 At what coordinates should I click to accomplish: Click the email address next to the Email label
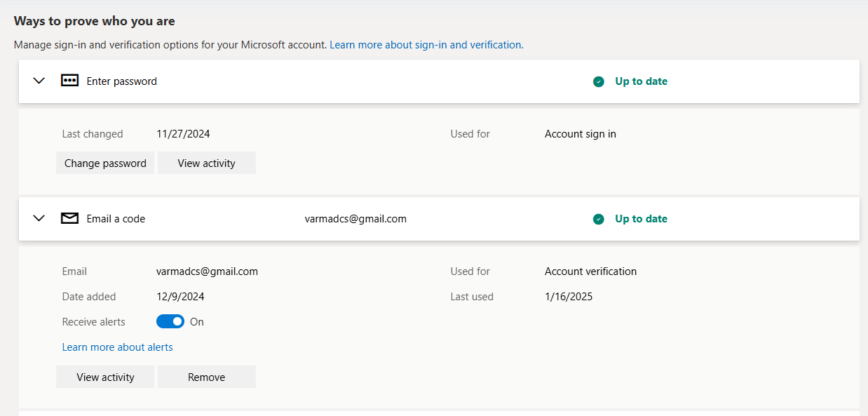pos(207,271)
